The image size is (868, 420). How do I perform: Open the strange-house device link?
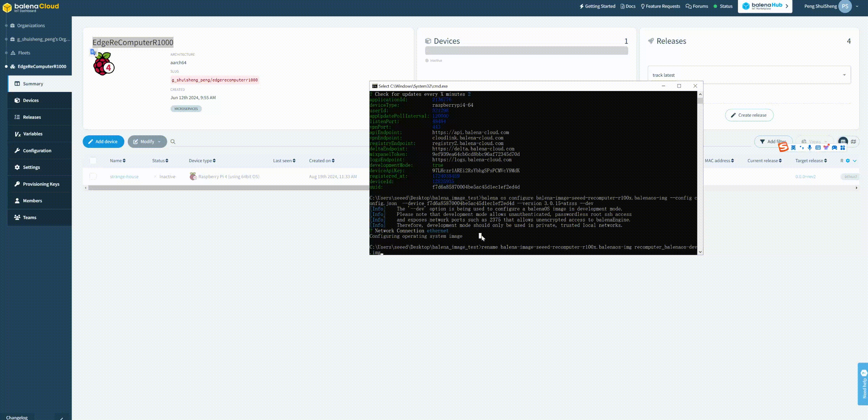[124, 177]
